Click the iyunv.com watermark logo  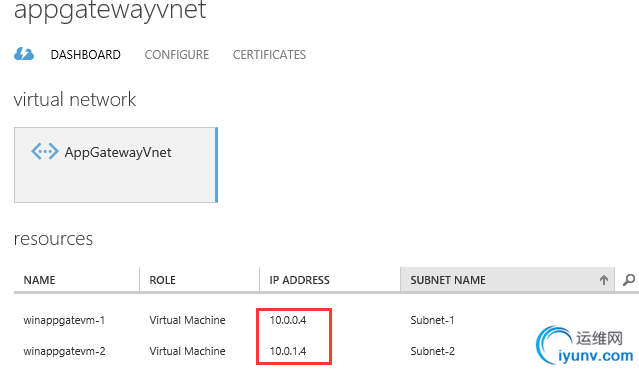pos(585,346)
